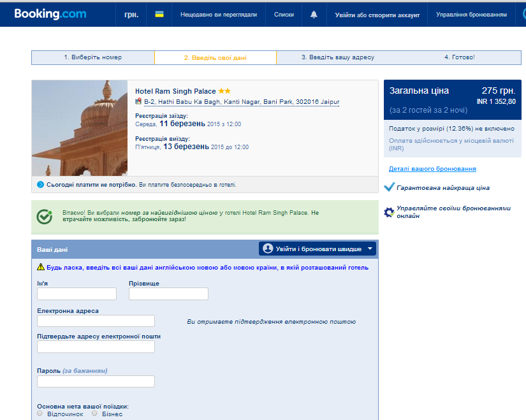
Task: Click '11 березень' check-in date text
Action: [182, 124]
